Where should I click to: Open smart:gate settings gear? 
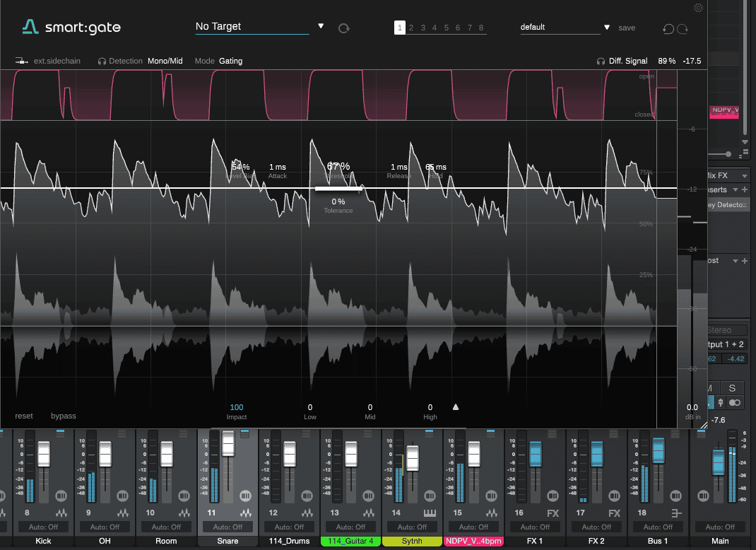pos(698,8)
